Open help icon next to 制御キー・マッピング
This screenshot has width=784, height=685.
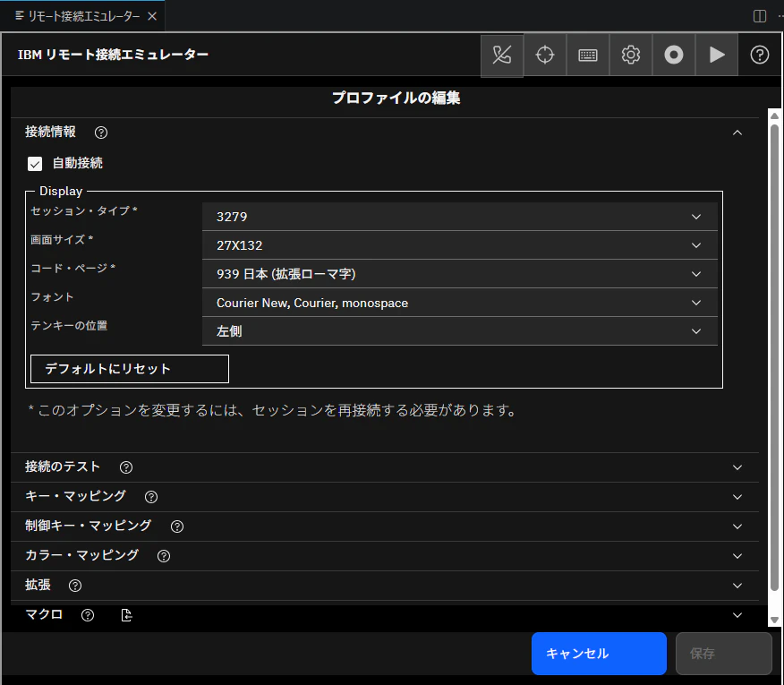tap(177, 527)
